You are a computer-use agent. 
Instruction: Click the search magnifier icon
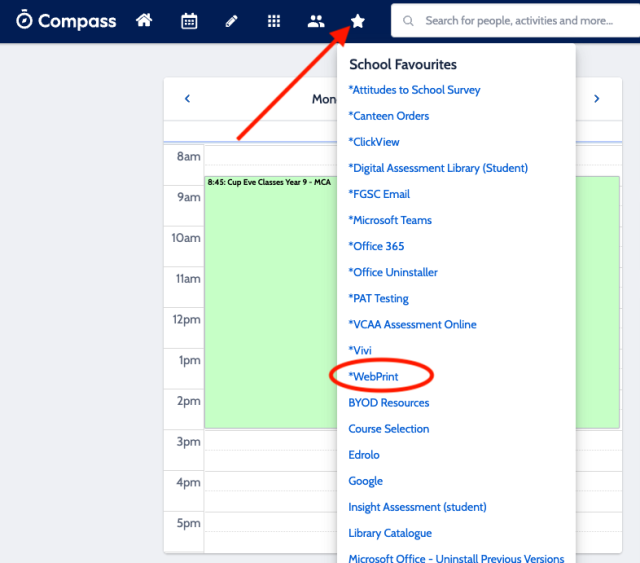tap(408, 20)
